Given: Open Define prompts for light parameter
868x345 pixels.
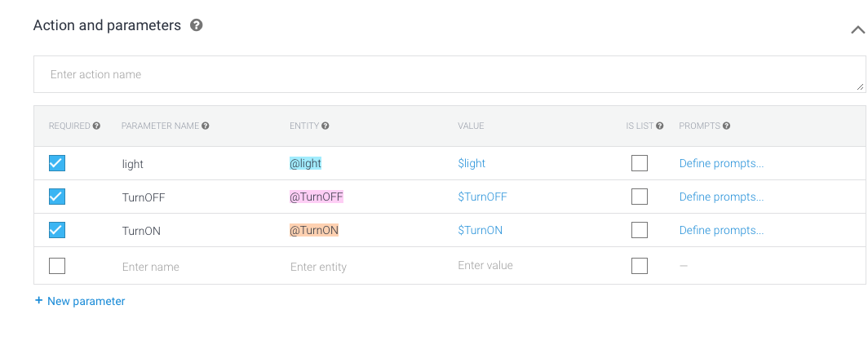Looking at the screenshot, I should click(x=721, y=163).
